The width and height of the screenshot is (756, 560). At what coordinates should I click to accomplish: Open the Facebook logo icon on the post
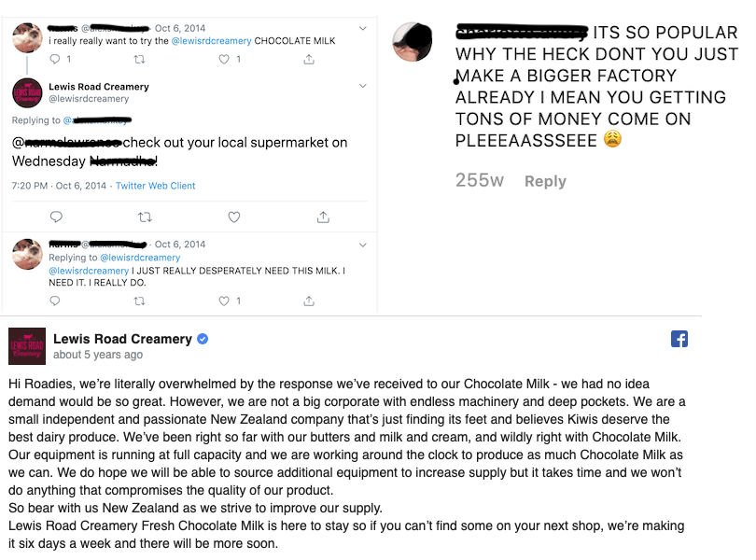point(679,339)
